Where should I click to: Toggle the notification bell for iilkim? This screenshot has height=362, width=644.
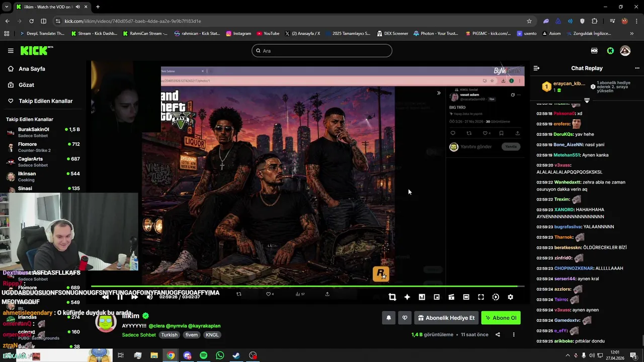click(388, 318)
